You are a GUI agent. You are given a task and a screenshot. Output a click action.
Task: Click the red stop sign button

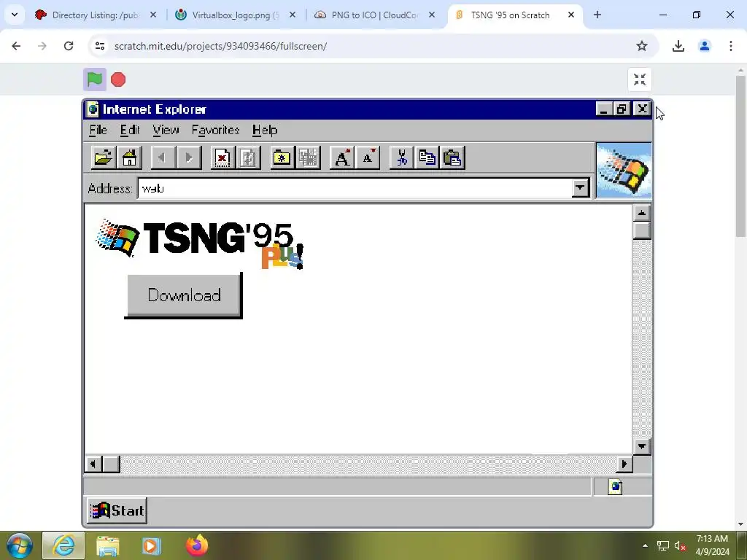point(118,79)
